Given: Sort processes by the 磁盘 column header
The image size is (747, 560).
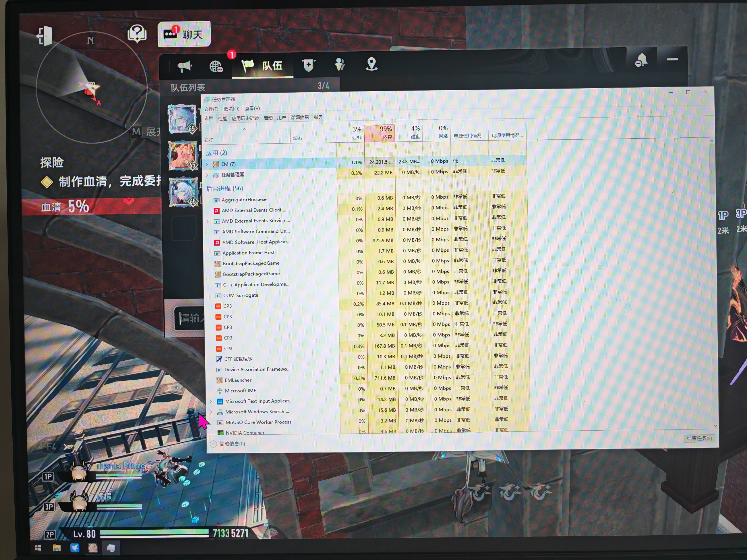Looking at the screenshot, I should [x=409, y=132].
